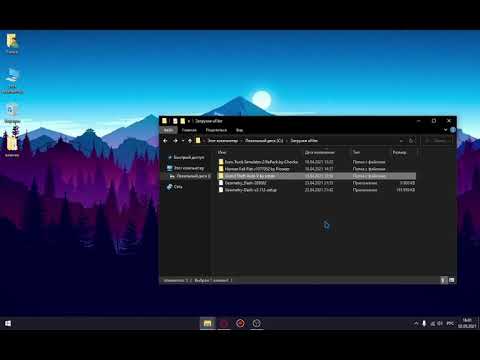Click the search box in Explorer
Viewport: 480px width, 360px height.
(x=437, y=141)
